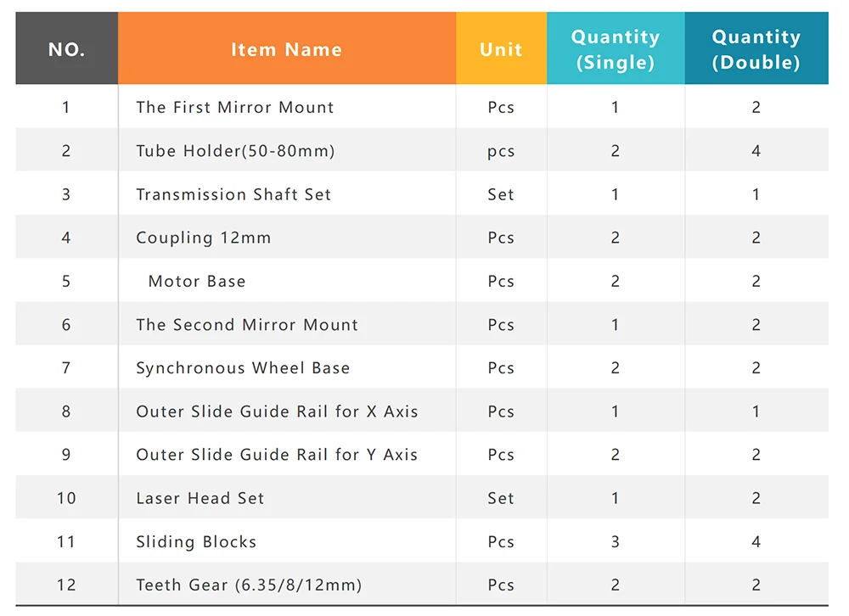
Task: Click the Item Name column header
Action: (286, 49)
